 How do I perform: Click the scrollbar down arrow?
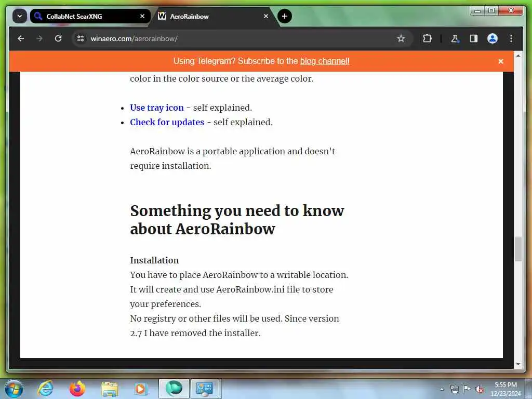518,364
